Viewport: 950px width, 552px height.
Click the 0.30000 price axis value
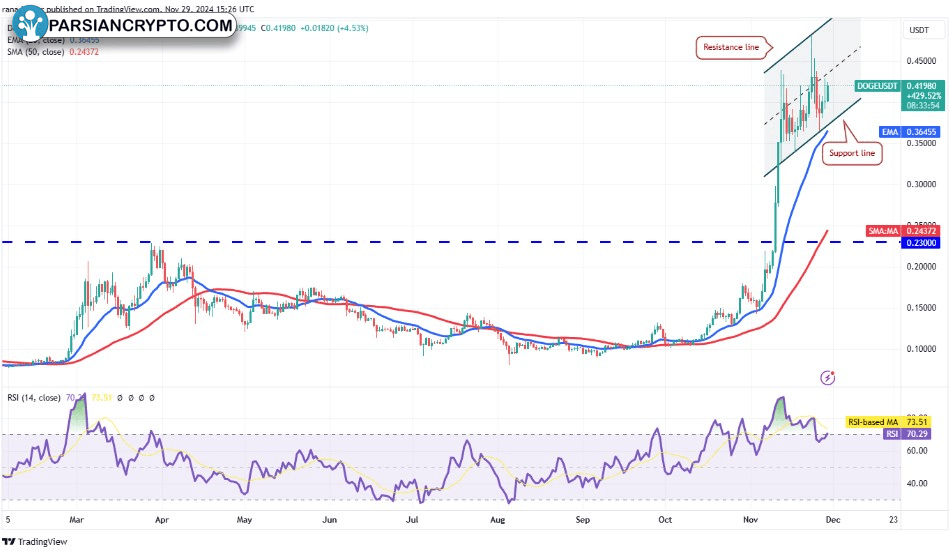click(x=921, y=184)
